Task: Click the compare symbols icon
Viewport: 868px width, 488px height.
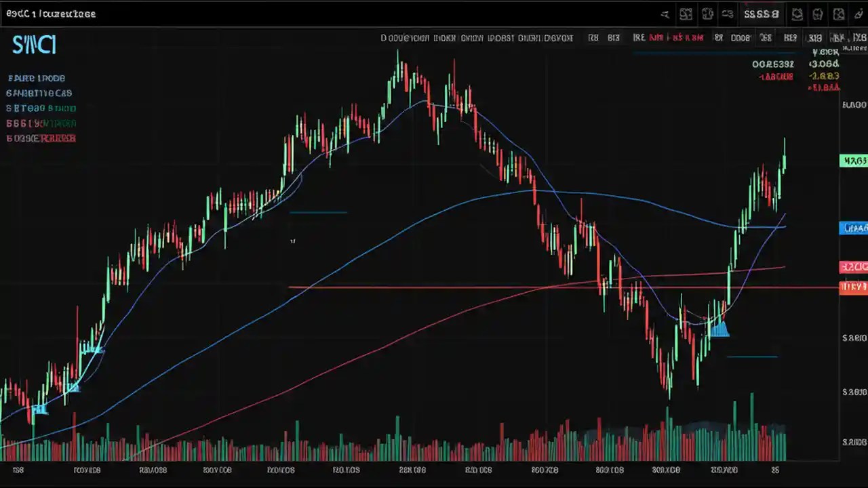Action: 727,14
